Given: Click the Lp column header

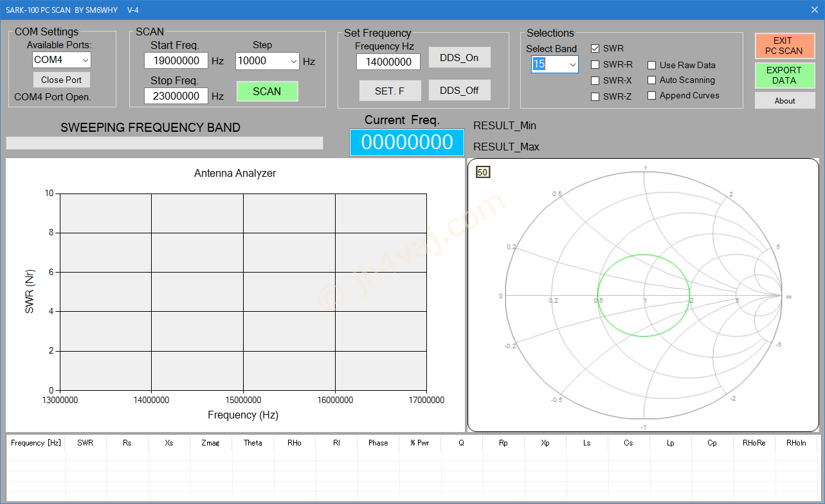Looking at the screenshot, I should pos(671,442).
